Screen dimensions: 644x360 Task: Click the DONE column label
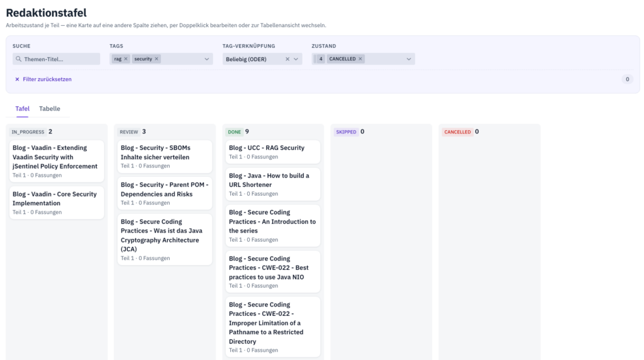[x=234, y=132]
